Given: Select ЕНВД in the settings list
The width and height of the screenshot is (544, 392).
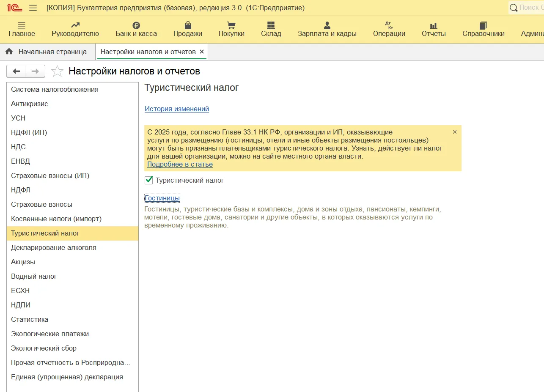Looking at the screenshot, I should (72, 161).
